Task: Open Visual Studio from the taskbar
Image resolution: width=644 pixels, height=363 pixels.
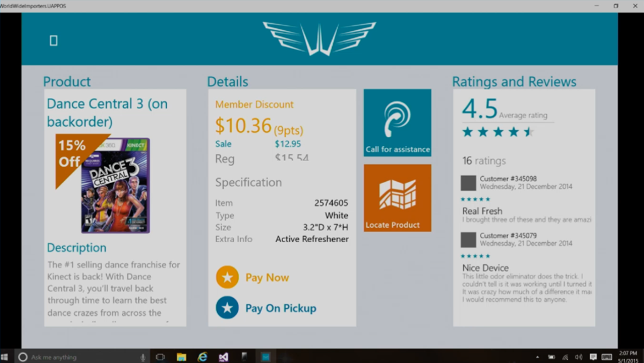Action: (x=223, y=357)
